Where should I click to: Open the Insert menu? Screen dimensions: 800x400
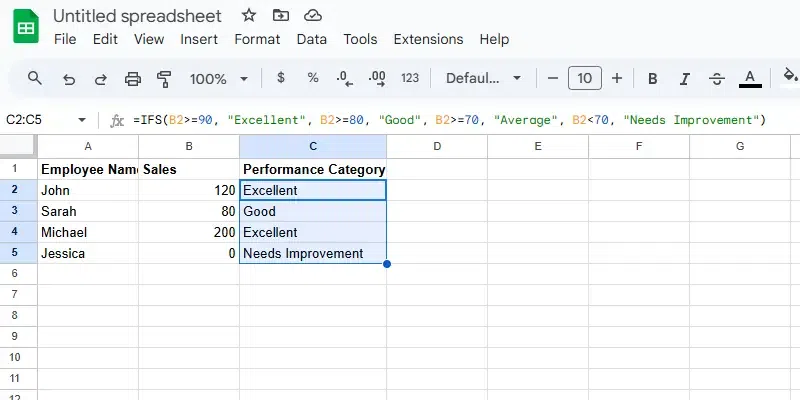pos(199,39)
